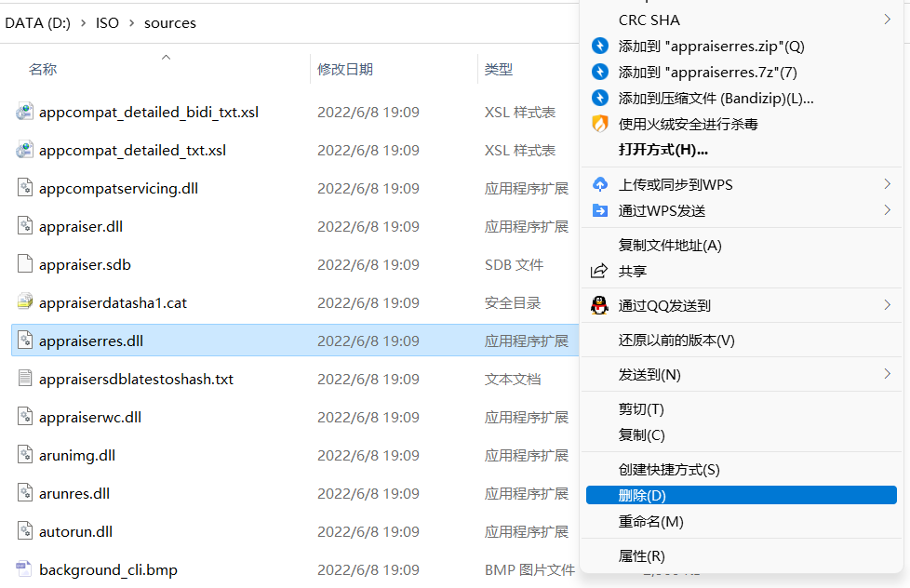Sort files by the 修改日期 column header

pyautogui.click(x=345, y=69)
